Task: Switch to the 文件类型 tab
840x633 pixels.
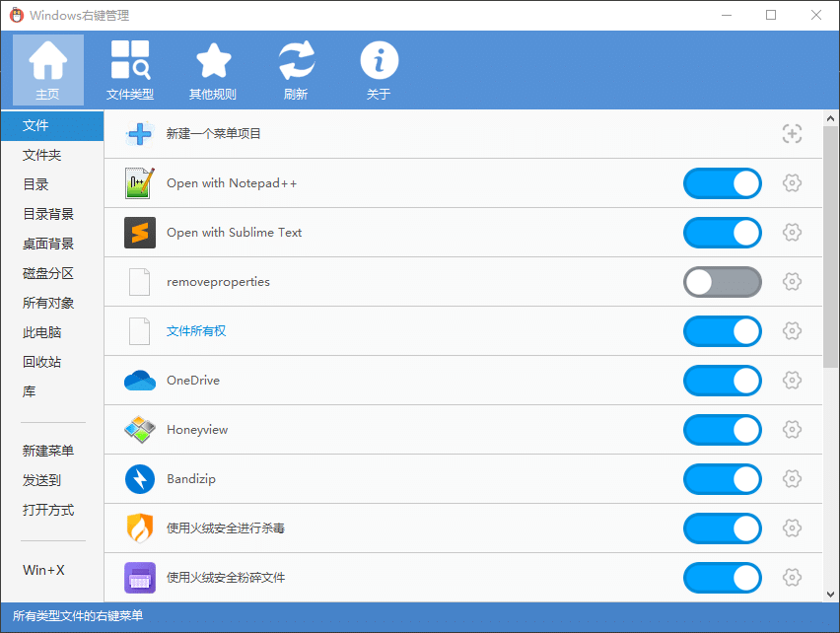Action: [130, 69]
